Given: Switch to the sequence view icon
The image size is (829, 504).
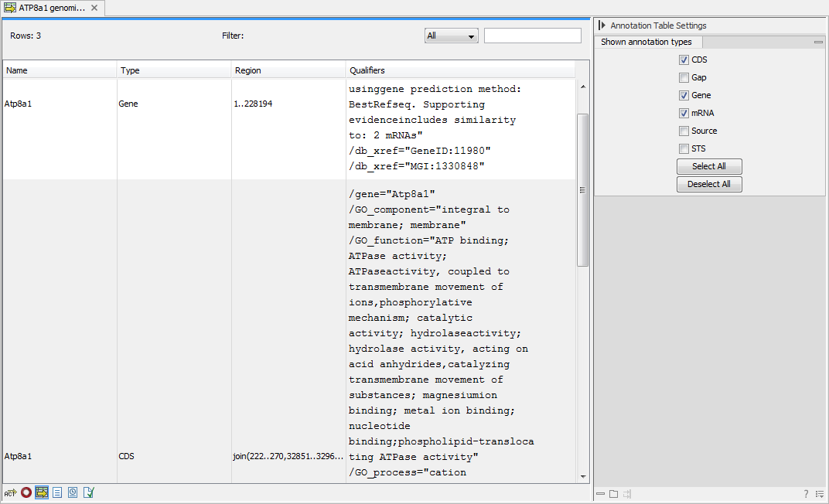Looking at the screenshot, I should pyautogui.click(x=10, y=492).
